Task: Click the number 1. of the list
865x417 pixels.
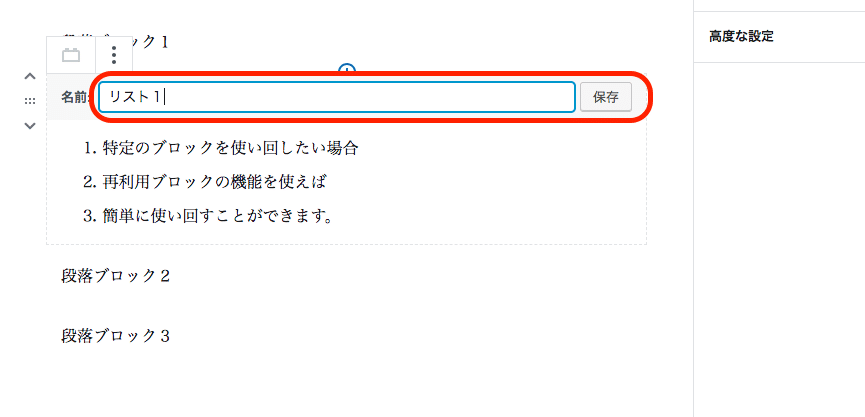Action: coord(91,148)
